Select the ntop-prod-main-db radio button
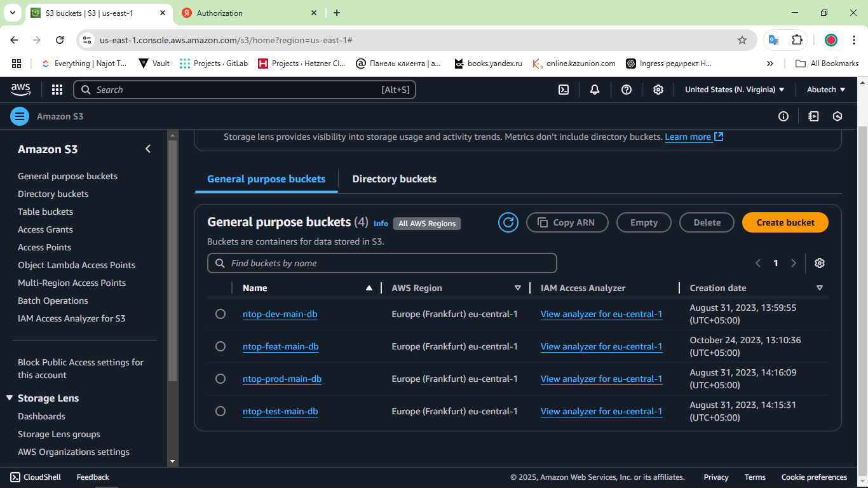The height and width of the screenshot is (488, 868). pos(220,379)
